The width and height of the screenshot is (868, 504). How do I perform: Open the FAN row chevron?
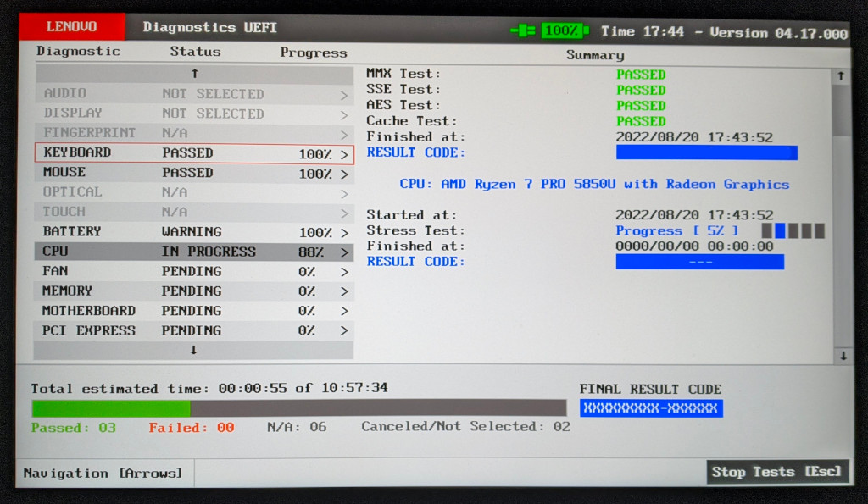pyautogui.click(x=344, y=272)
